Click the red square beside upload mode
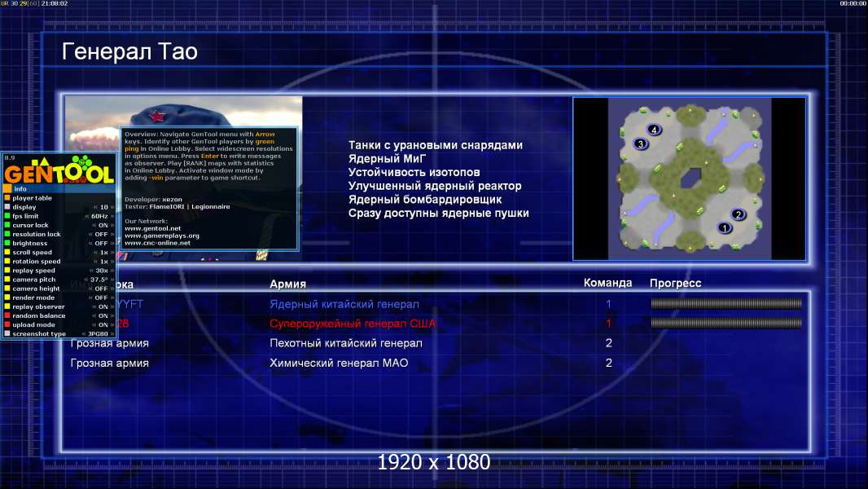 [7, 325]
